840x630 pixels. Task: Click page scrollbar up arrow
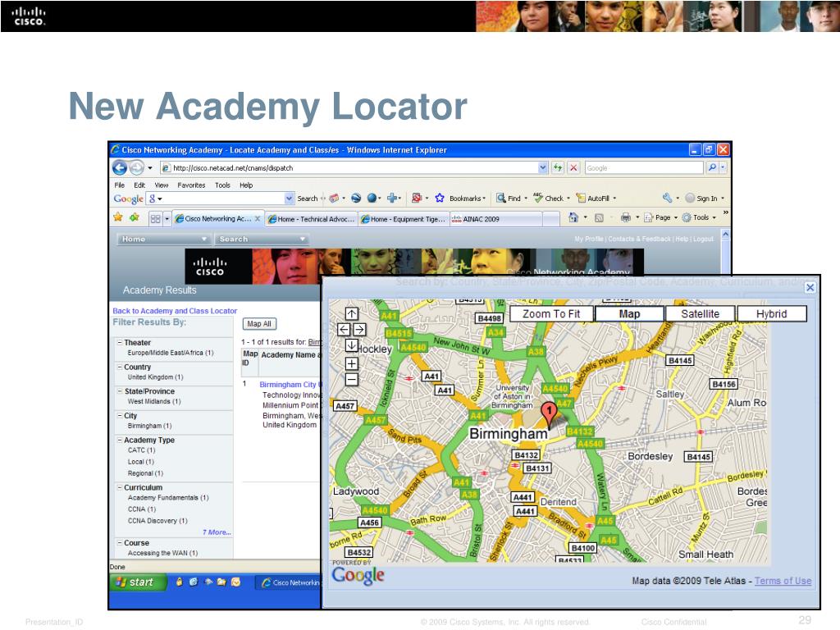(x=725, y=234)
